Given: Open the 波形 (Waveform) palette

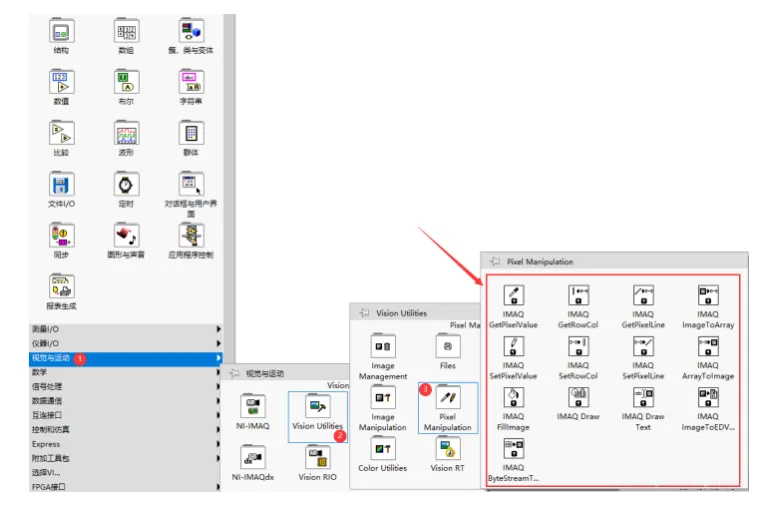Looking at the screenshot, I should pyautogui.click(x=127, y=133).
